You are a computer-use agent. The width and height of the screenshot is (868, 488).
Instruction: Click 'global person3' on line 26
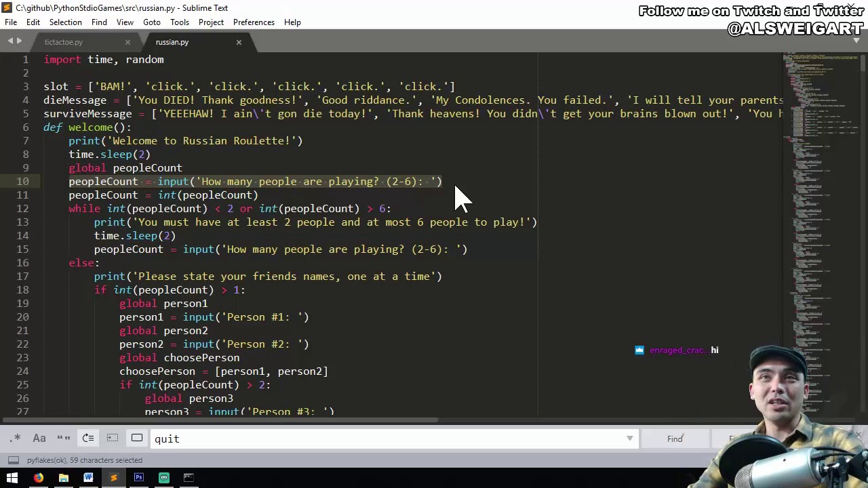[x=189, y=399]
